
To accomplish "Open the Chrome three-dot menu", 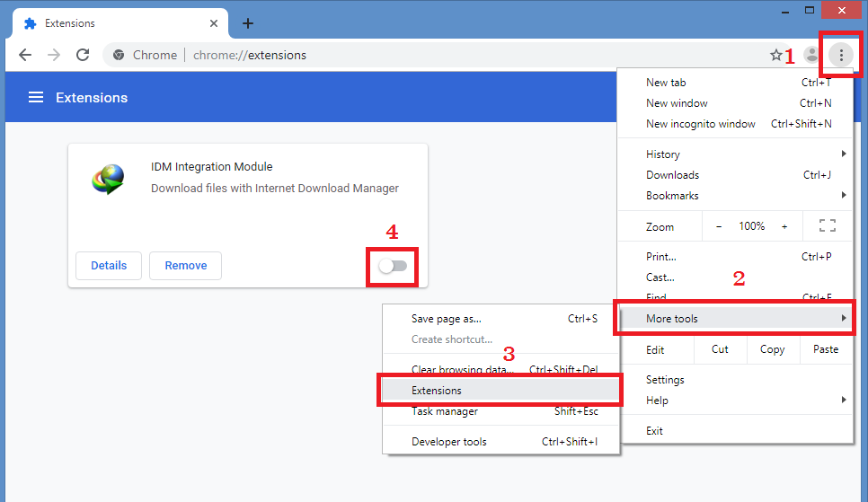I will (841, 55).
